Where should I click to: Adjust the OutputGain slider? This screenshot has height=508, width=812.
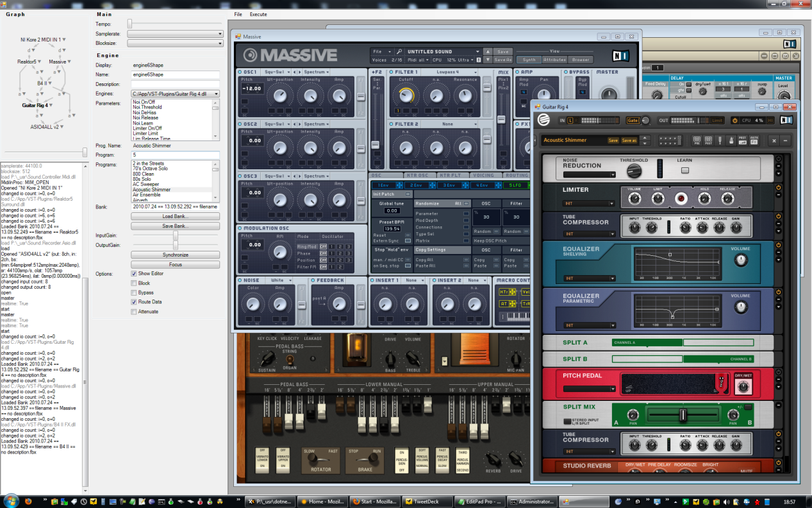tap(175, 245)
